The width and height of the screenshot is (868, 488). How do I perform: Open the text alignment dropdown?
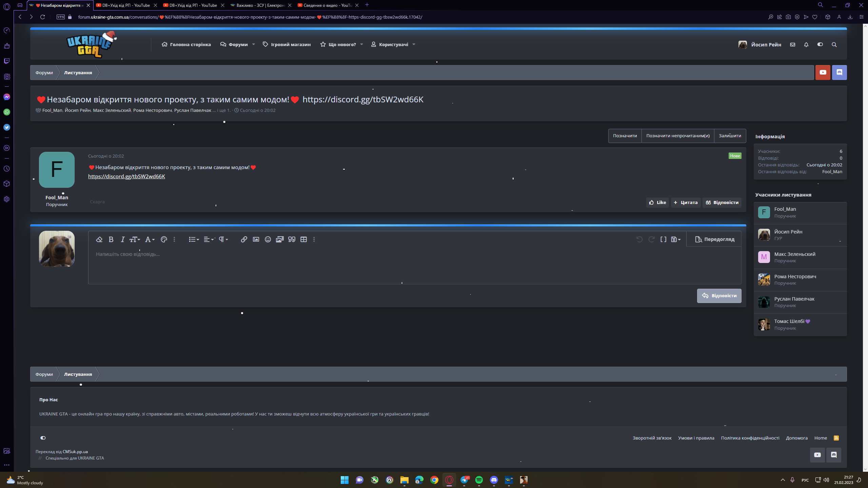(209, 239)
